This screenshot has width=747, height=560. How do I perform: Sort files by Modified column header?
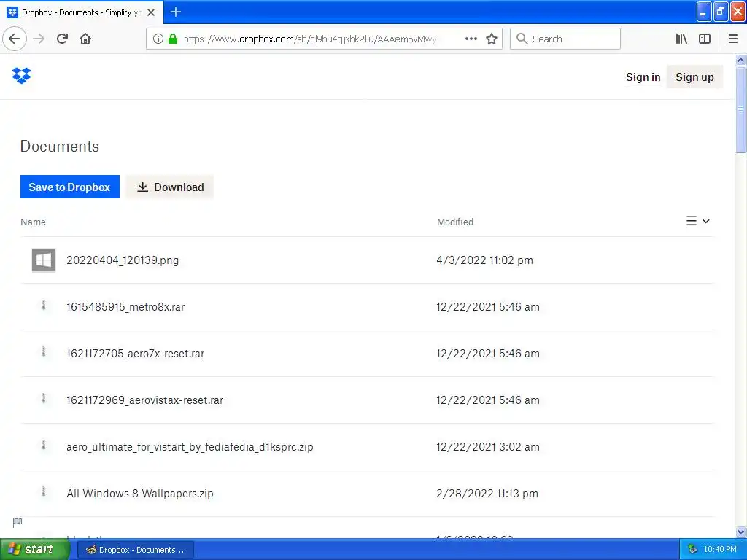(x=455, y=222)
